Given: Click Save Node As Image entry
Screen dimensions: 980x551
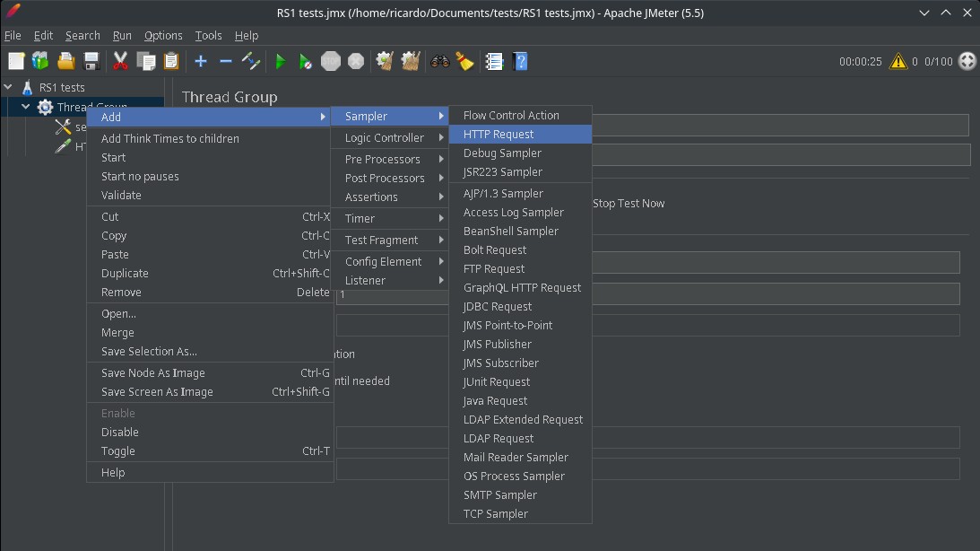Looking at the screenshot, I should coord(210,372).
